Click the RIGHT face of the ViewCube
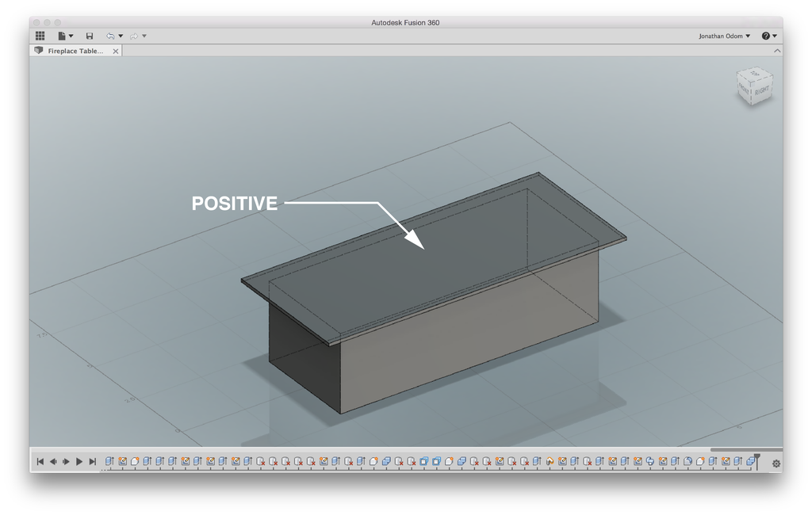The width and height of the screenshot is (812, 515). pyautogui.click(x=761, y=90)
